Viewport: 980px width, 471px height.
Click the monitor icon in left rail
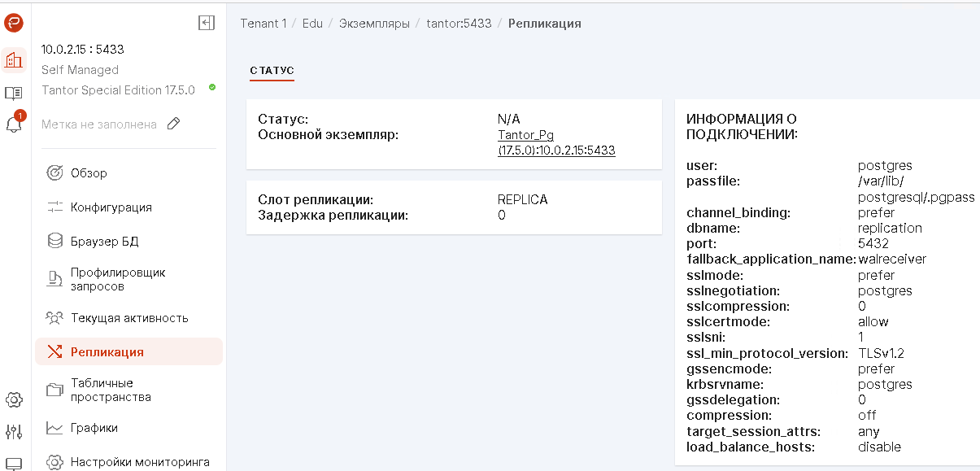pyautogui.click(x=14, y=464)
